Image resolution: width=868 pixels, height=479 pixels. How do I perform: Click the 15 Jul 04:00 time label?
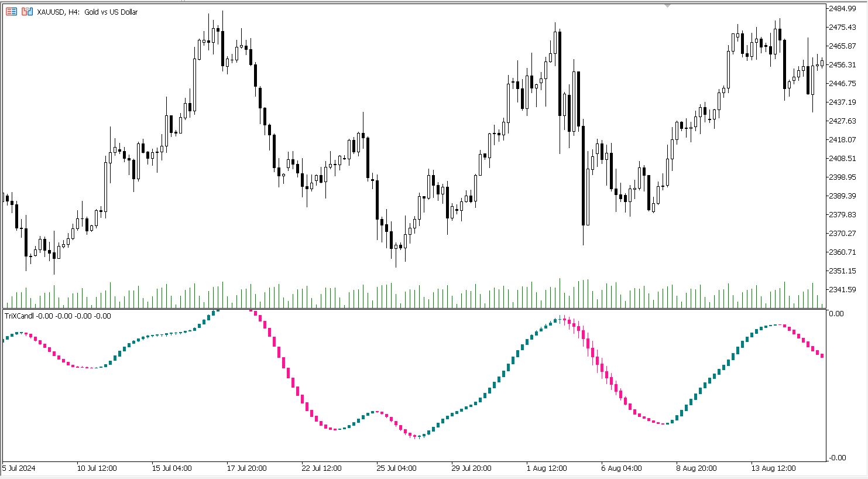172,468
